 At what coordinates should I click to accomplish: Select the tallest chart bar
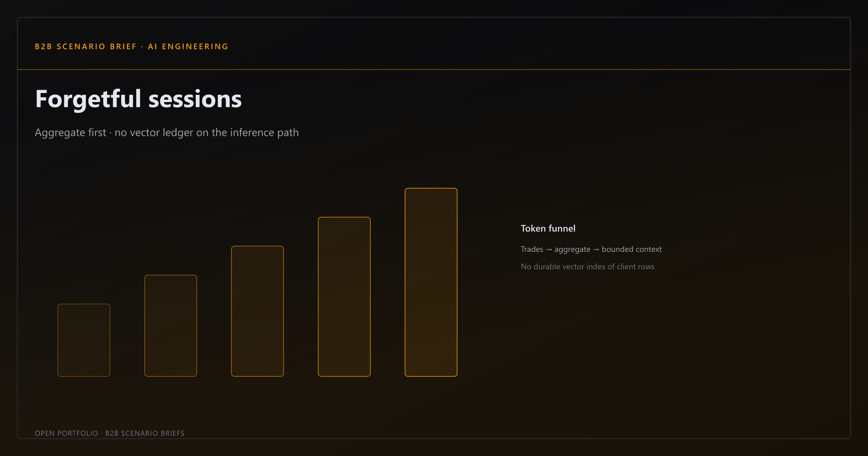point(431,282)
